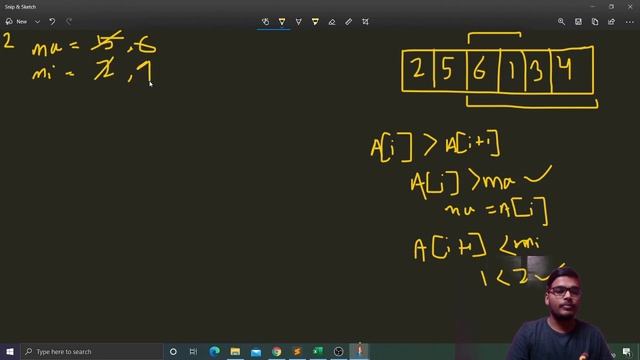This screenshot has height=360, width=640.
Task: Switch to OBS Studio on taskbar
Action: (x=339, y=351)
